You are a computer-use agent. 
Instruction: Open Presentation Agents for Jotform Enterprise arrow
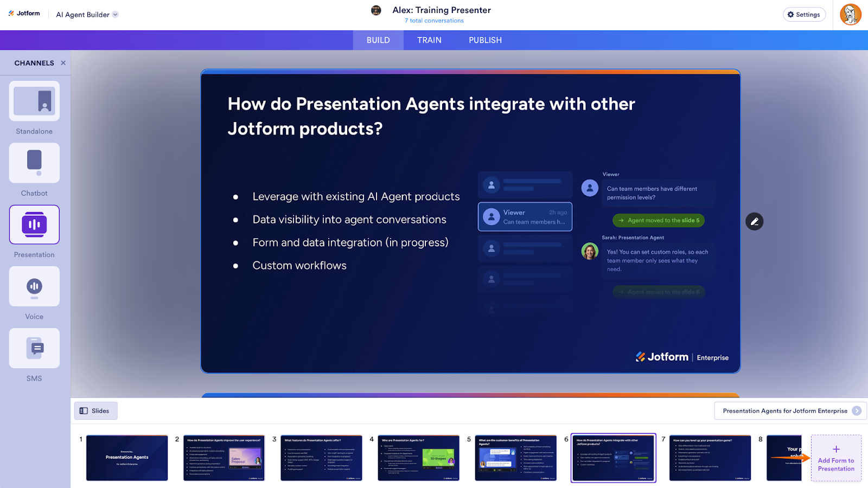pyautogui.click(x=857, y=411)
